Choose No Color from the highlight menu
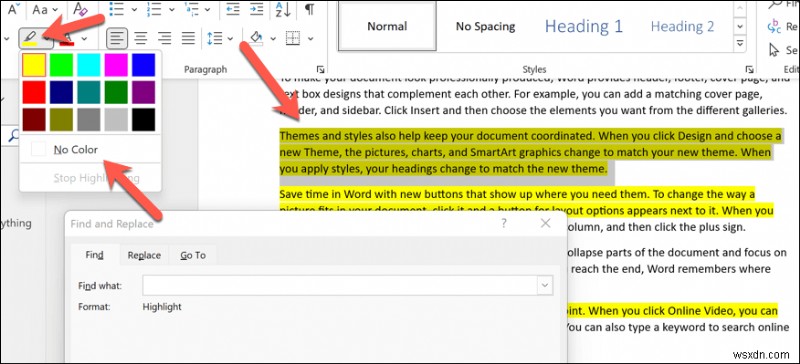 pos(90,150)
